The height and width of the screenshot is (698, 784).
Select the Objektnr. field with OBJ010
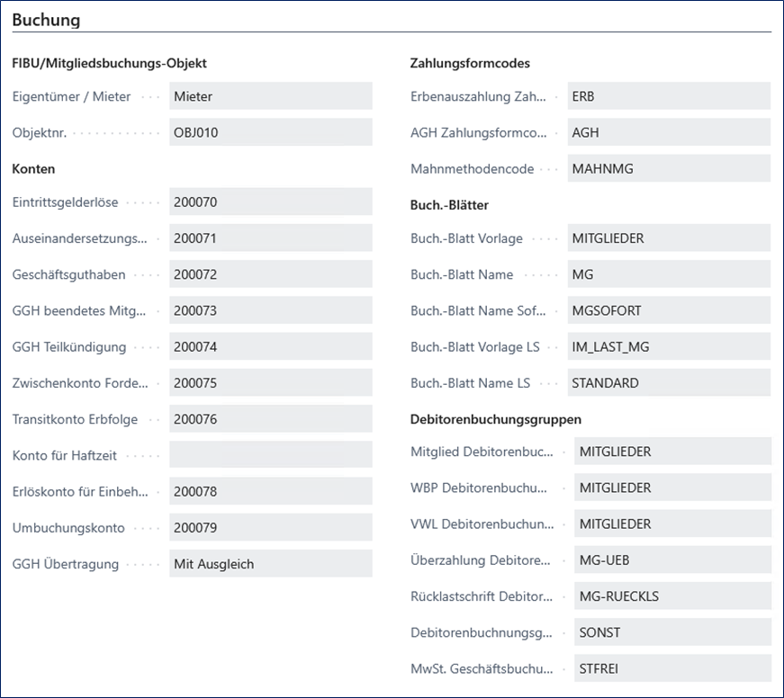pyautogui.click(x=270, y=132)
